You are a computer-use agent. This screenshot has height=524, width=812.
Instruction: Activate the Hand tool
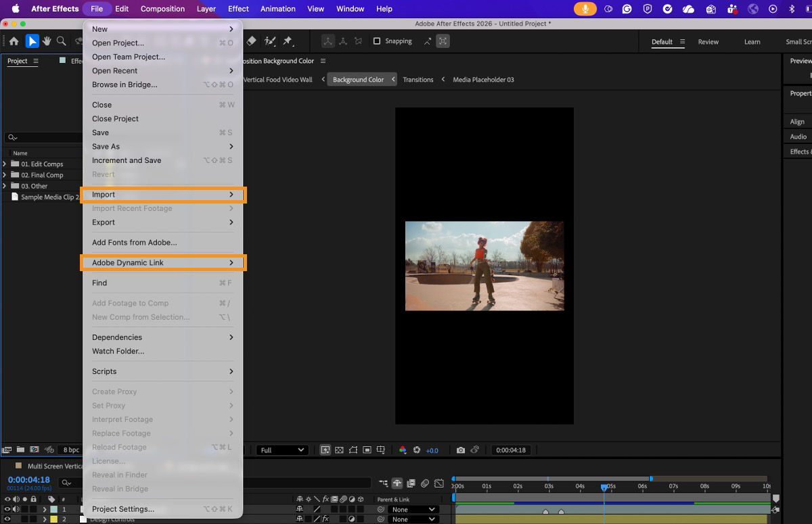click(x=47, y=41)
